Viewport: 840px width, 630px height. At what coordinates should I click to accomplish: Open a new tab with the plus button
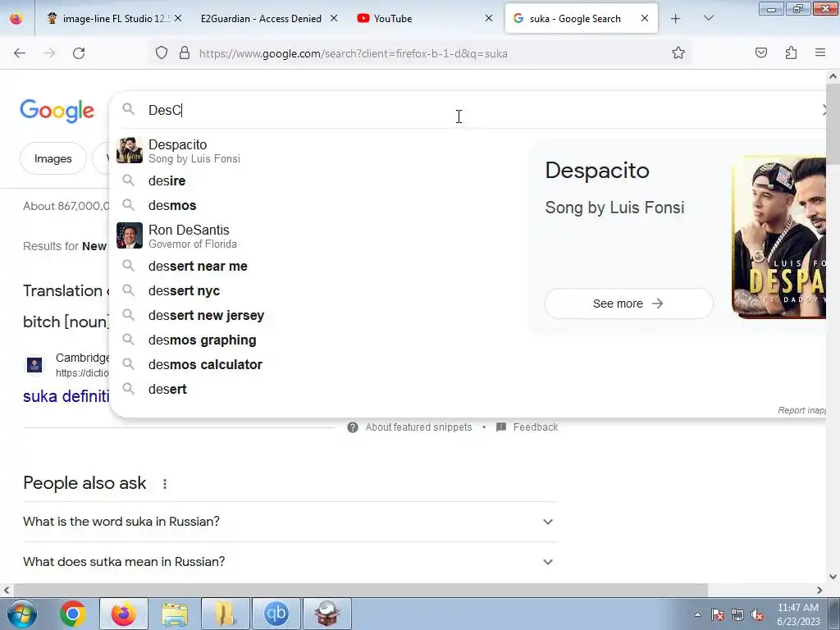pos(676,19)
